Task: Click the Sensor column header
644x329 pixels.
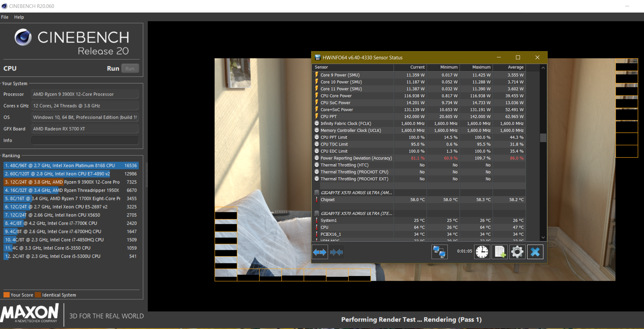Action: pos(353,67)
